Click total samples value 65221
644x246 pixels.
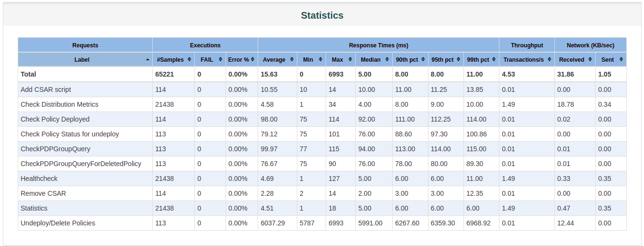pyautogui.click(x=165, y=74)
